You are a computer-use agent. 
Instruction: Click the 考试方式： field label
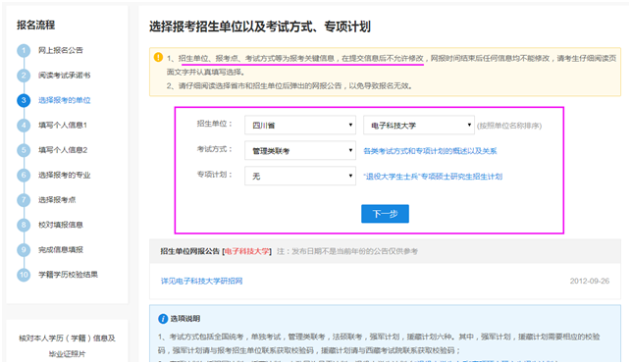point(215,149)
